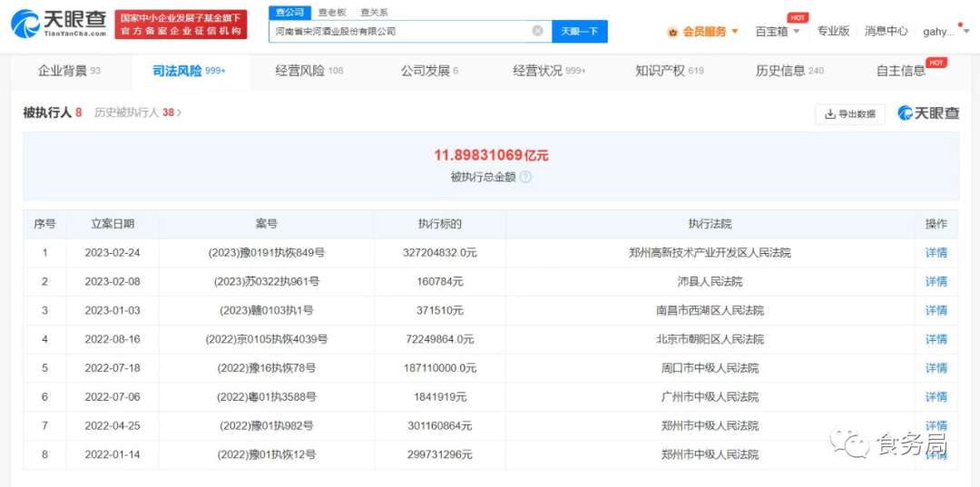Select amount 301160864元
This screenshot has height=487, width=980.
point(440,426)
